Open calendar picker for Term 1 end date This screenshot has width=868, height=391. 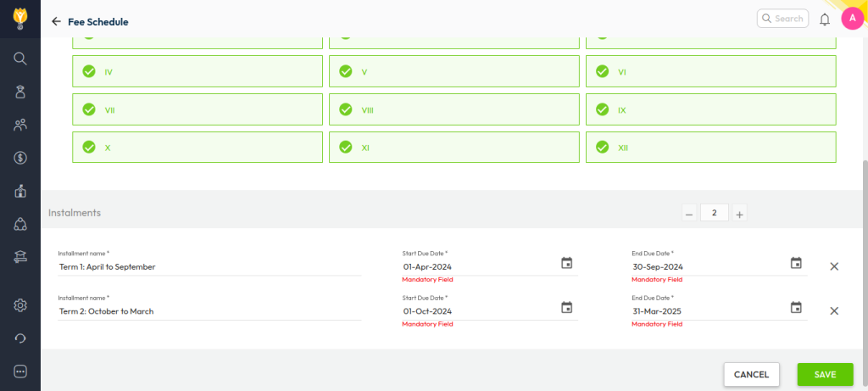[x=796, y=263]
